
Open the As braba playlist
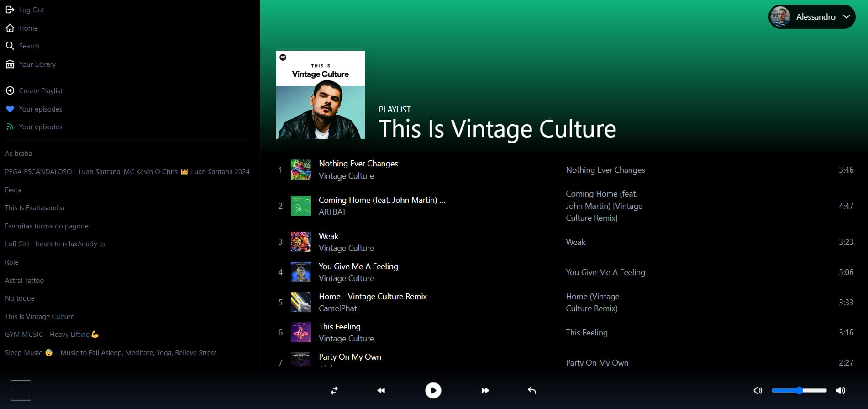(19, 154)
